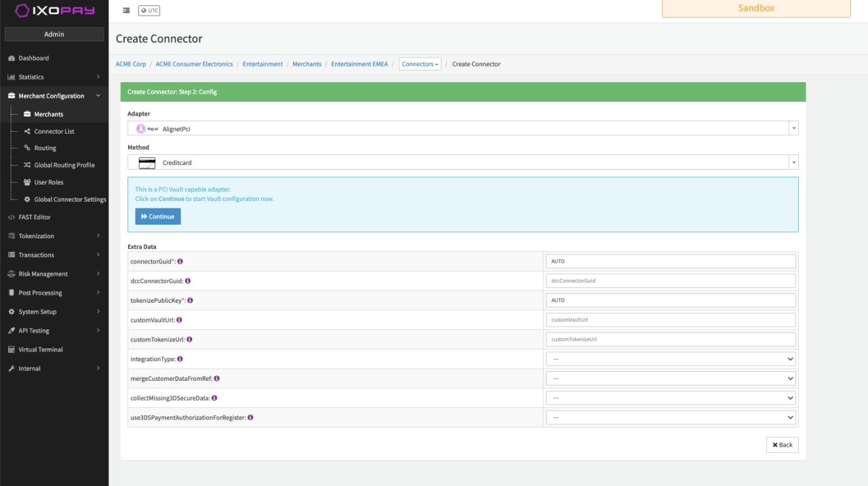
Task: Expand the Tokenization sidebar menu
Action: coord(54,236)
